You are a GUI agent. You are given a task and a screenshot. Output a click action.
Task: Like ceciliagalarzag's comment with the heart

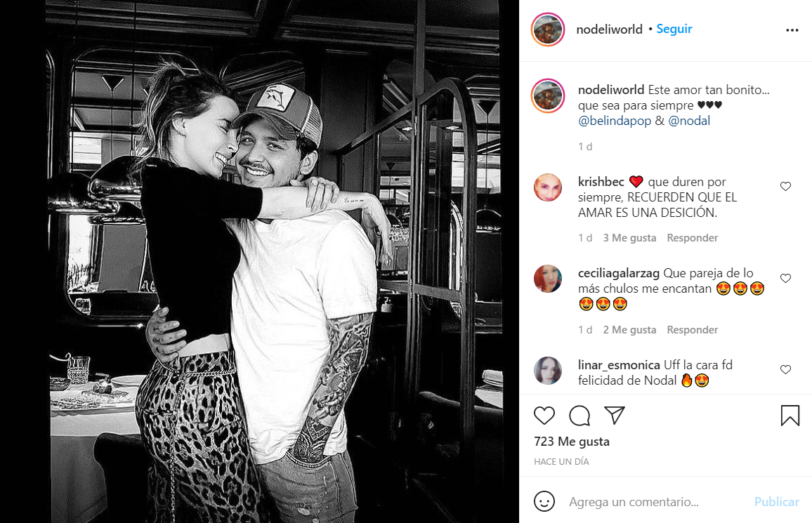tap(785, 278)
